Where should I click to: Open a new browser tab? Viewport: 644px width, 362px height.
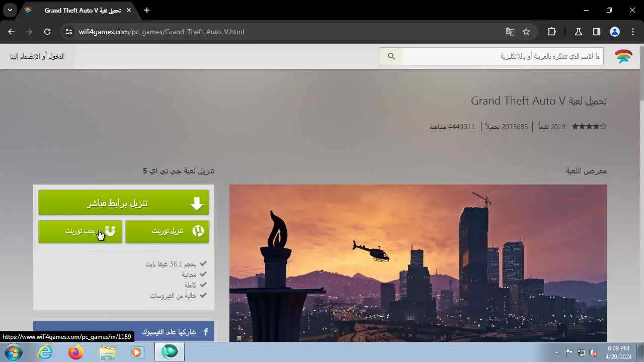click(x=146, y=10)
